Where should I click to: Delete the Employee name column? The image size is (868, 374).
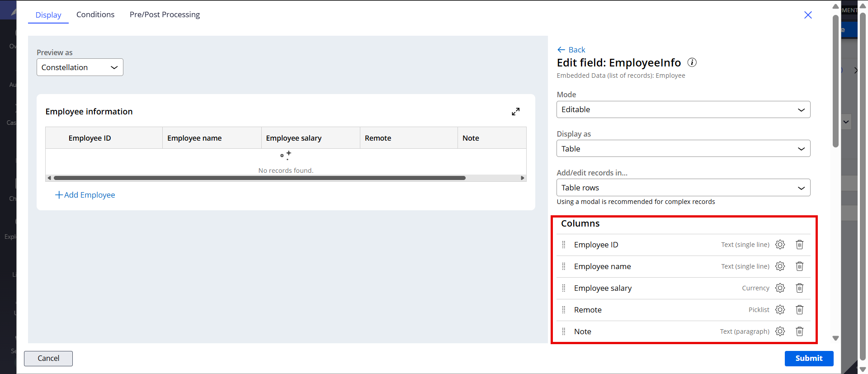pos(799,266)
